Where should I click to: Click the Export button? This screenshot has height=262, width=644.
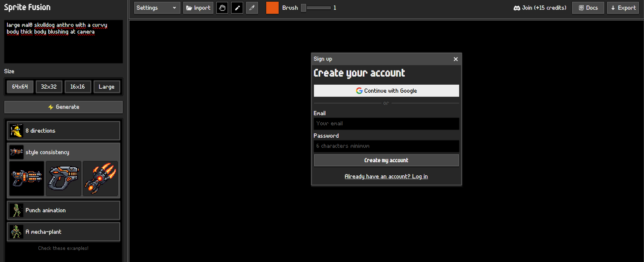pos(623,8)
